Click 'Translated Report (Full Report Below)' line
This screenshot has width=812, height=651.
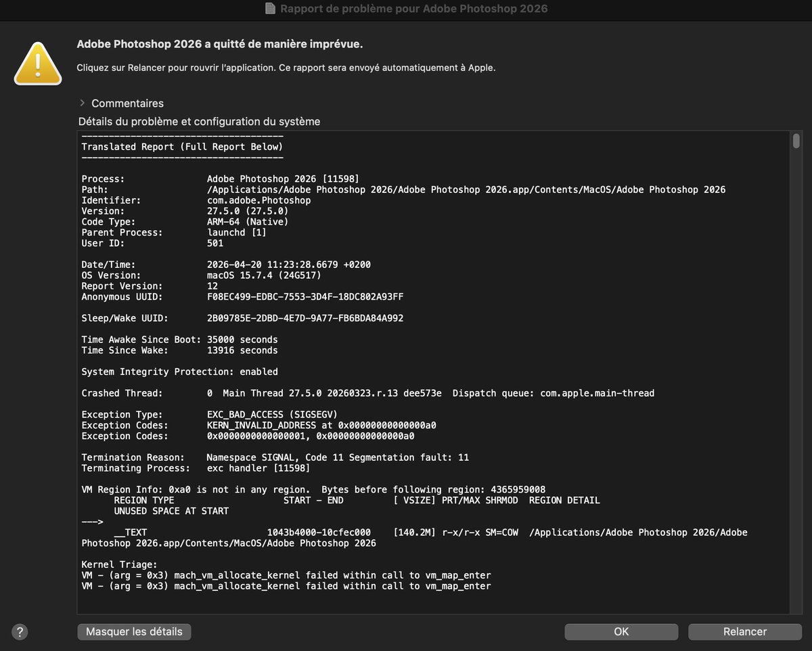(182, 147)
